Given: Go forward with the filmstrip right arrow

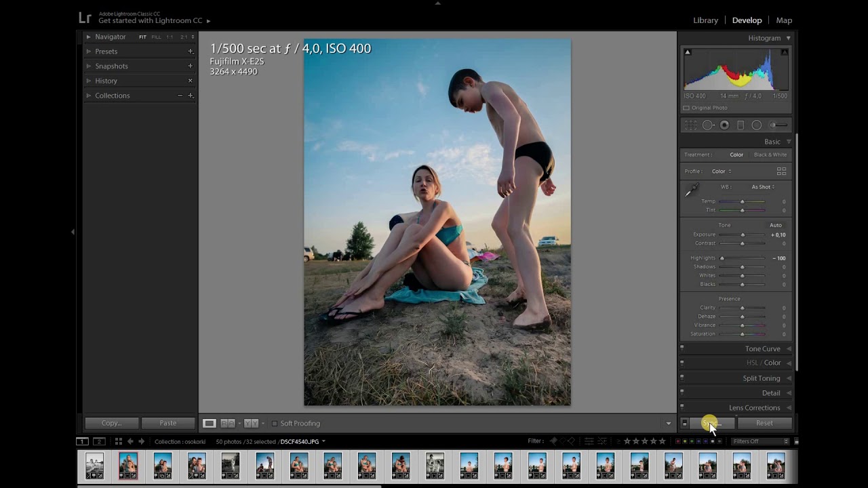Looking at the screenshot, I should pos(142,442).
